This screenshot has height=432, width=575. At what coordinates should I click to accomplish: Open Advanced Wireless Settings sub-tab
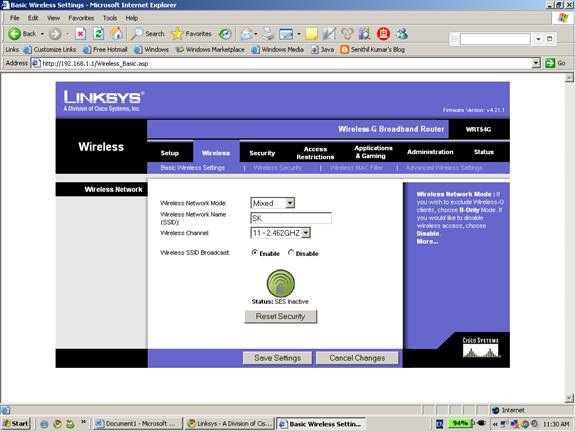pos(444,168)
